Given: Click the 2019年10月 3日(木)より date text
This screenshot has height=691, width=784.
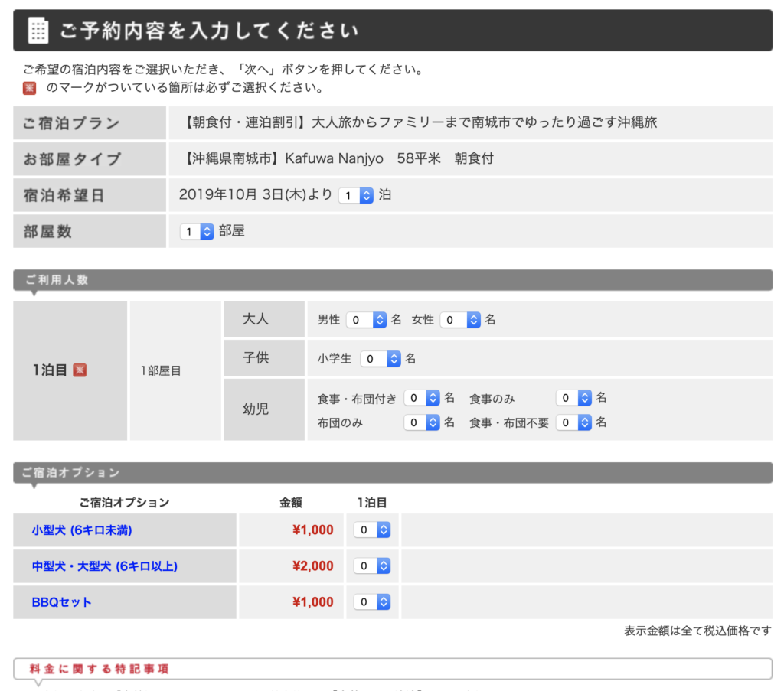Looking at the screenshot, I should pos(256,195).
